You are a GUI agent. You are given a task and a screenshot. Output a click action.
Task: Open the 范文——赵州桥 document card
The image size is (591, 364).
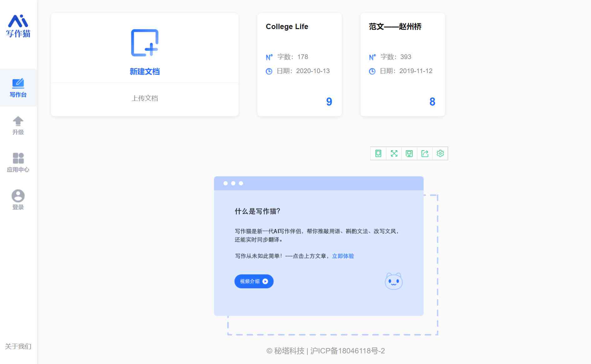tap(403, 65)
